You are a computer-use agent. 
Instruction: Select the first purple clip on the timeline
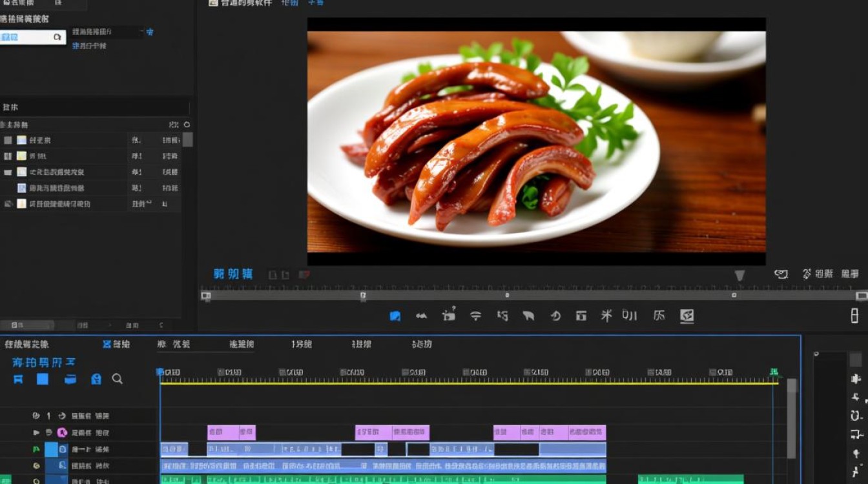click(223, 432)
